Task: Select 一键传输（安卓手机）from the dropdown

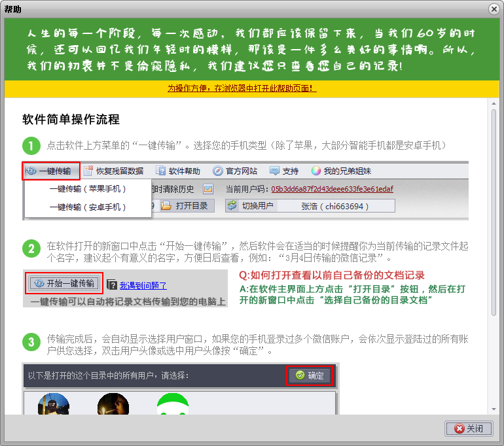Action: pyautogui.click(x=88, y=207)
